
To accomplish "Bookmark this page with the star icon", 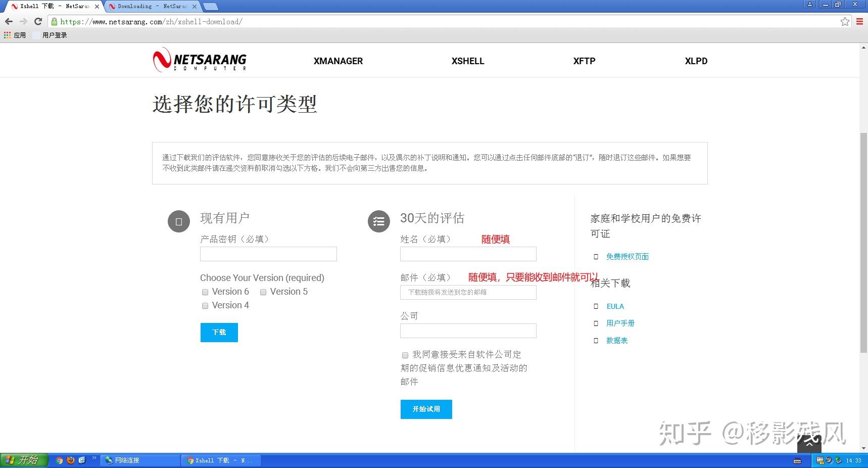I will (x=845, y=22).
